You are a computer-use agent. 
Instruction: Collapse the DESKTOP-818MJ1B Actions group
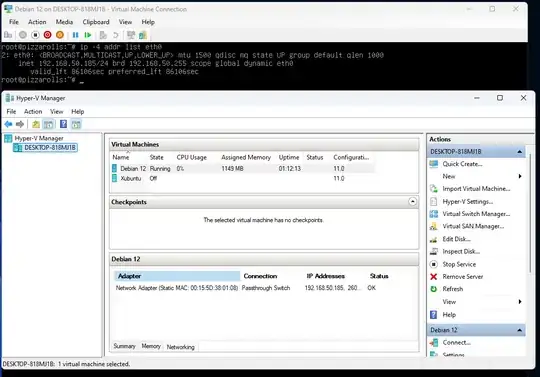[520, 151]
